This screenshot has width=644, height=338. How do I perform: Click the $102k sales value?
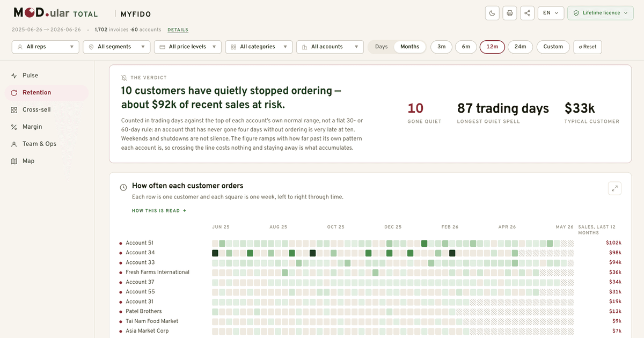[x=613, y=243]
